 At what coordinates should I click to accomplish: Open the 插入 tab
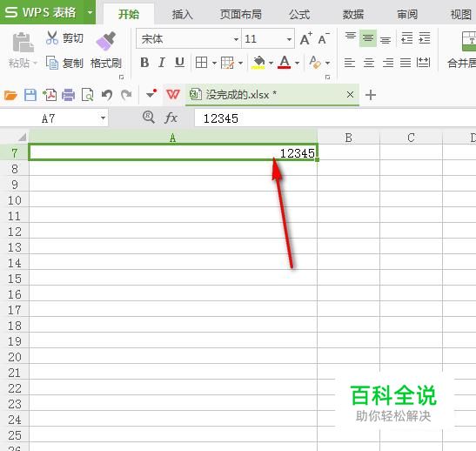coord(182,14)
